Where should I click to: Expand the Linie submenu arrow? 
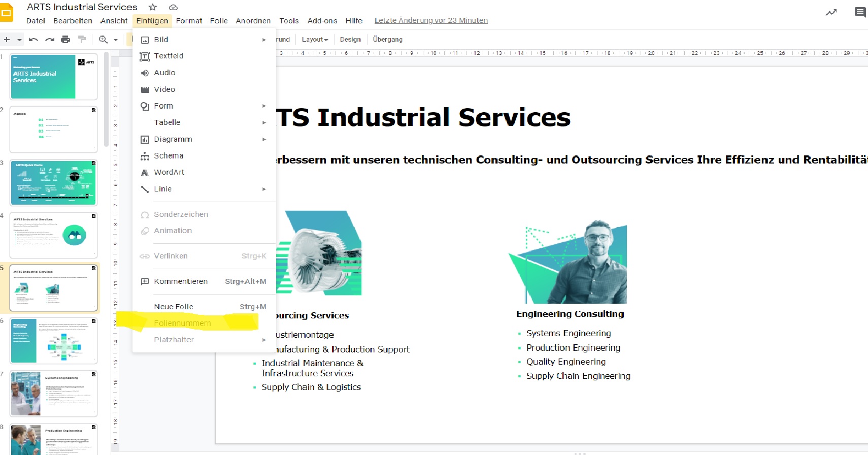coord(264,189)
